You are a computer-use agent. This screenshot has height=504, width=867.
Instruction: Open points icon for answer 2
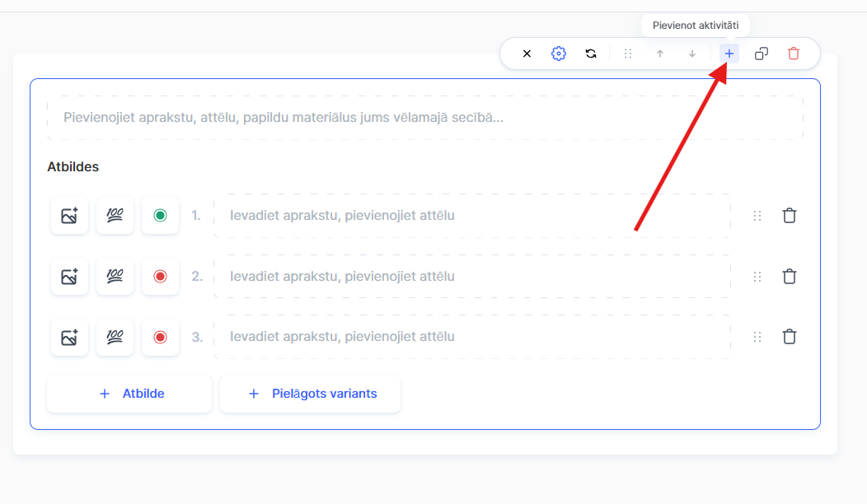tap(115, 277)
